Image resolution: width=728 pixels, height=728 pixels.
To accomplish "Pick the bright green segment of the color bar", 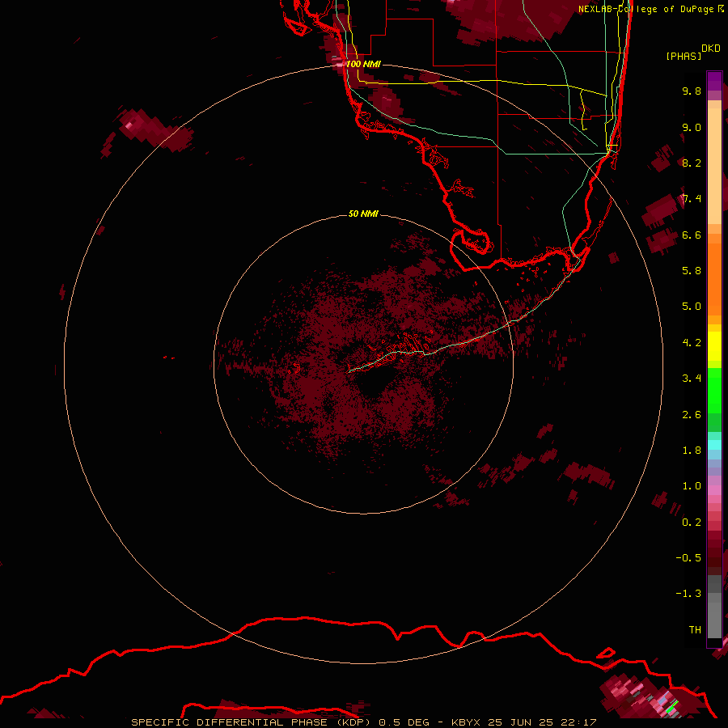I will pyautogui.click(x=714, y=391).
